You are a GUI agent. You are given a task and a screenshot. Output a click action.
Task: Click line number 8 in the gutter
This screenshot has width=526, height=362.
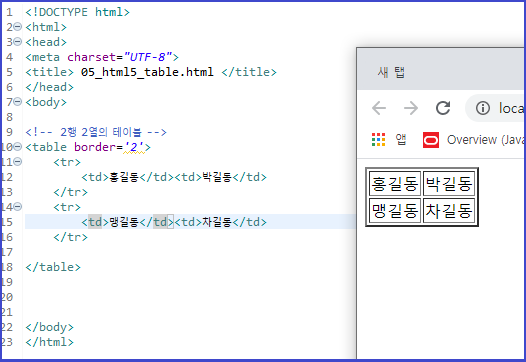(9, 117)
